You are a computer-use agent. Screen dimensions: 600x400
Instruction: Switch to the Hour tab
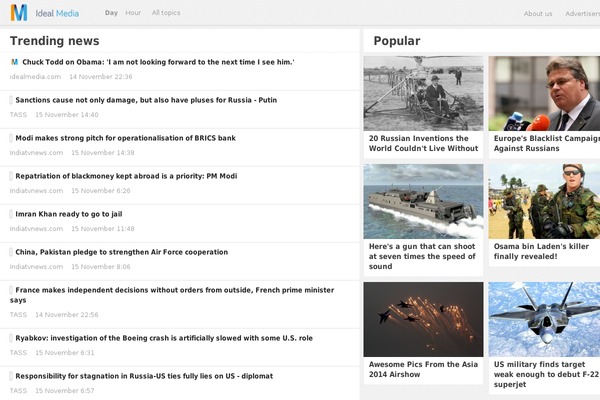pyautogui.click(x=133, y=13)
